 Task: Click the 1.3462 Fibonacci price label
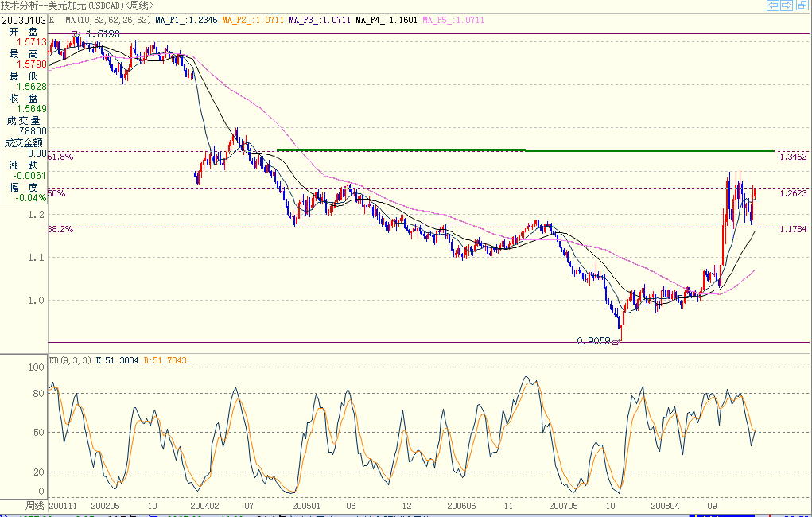coord(794,157)
